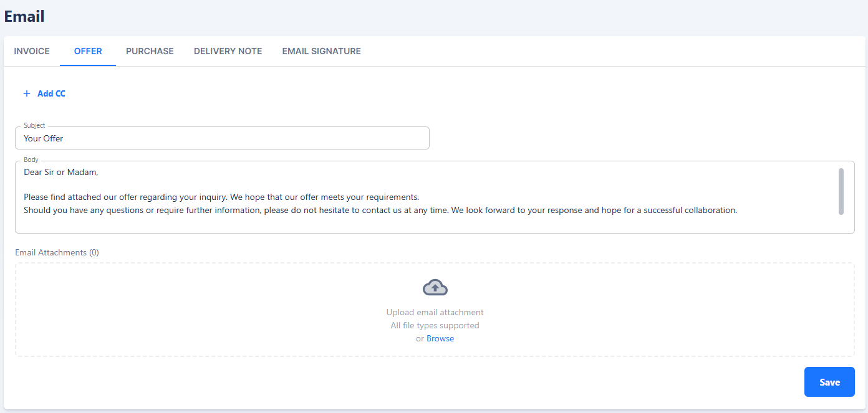Click the Browse link to upload
This screenshot has width=868, height=413.
coord(440,338)
